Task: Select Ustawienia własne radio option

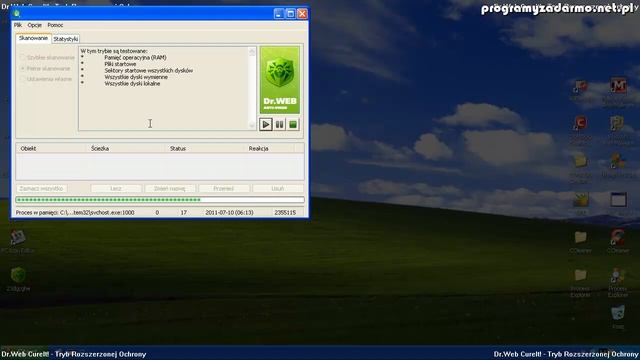Action: coord(46,79)
